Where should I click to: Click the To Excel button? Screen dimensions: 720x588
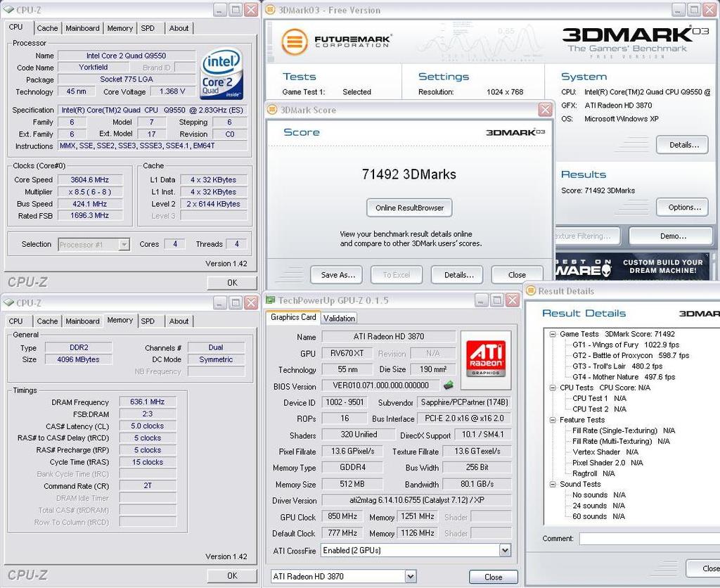click(397, 275)
